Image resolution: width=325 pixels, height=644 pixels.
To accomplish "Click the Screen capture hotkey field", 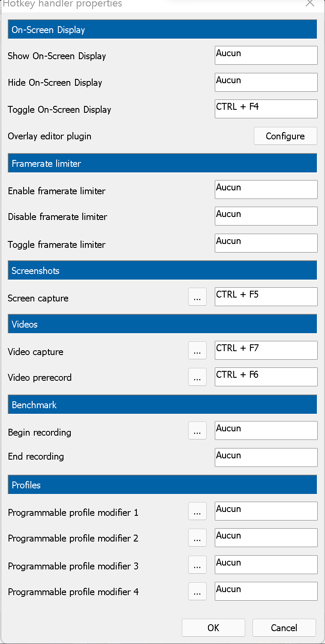I will 266,297.
